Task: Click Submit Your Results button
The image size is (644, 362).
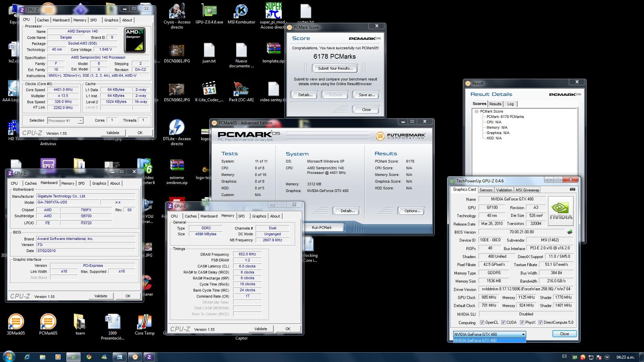Action: coord(335,68)
